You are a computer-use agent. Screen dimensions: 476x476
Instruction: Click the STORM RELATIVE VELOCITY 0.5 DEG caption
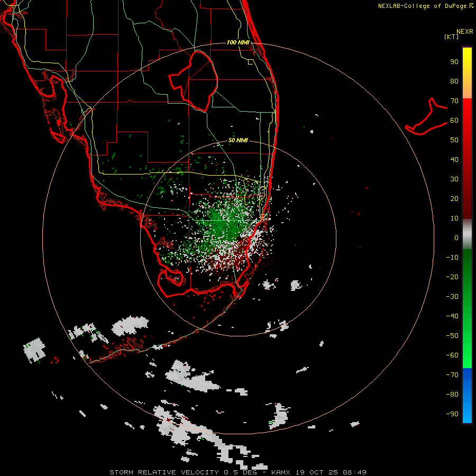click(183, 472)
